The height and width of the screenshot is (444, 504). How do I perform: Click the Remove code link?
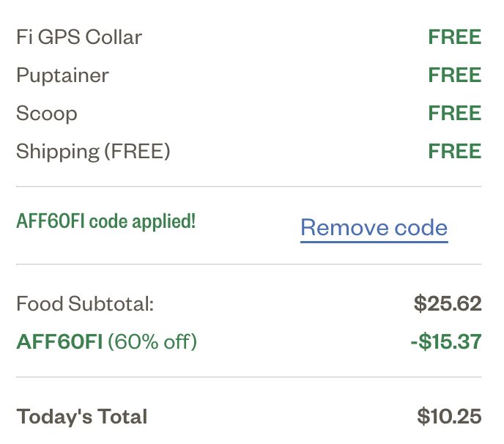coord(374,228)
